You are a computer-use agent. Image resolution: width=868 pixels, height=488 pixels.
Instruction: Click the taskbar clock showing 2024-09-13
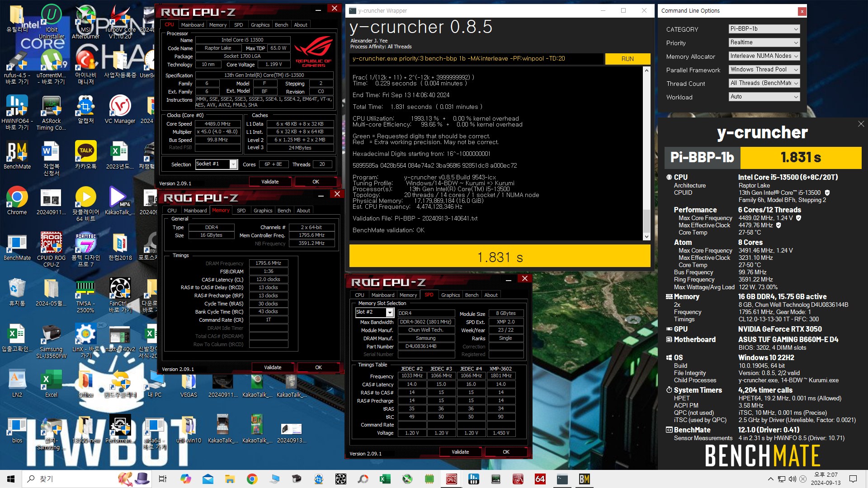click(826, 479)
